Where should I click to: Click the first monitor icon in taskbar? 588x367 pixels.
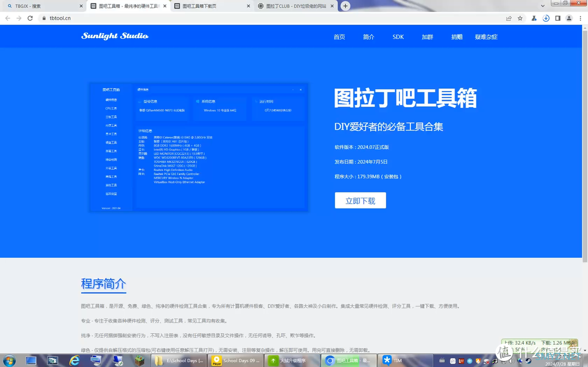pos(31,360)
